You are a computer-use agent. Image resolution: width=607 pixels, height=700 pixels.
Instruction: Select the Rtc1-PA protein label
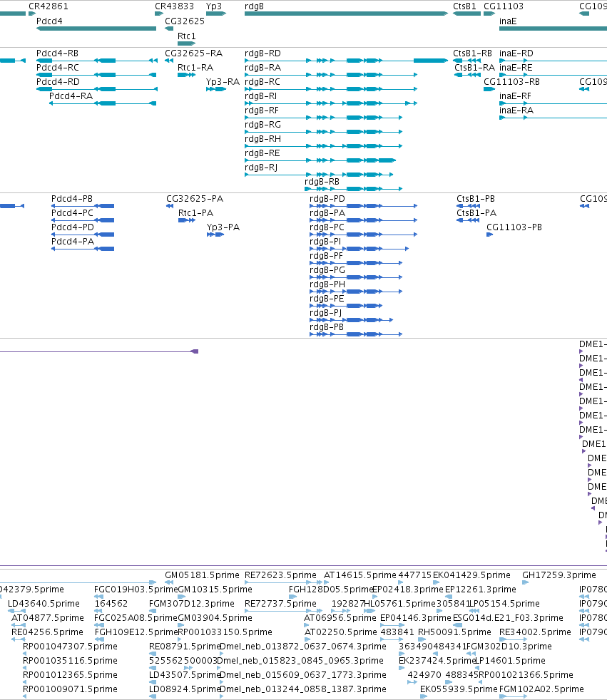point(195,213)
